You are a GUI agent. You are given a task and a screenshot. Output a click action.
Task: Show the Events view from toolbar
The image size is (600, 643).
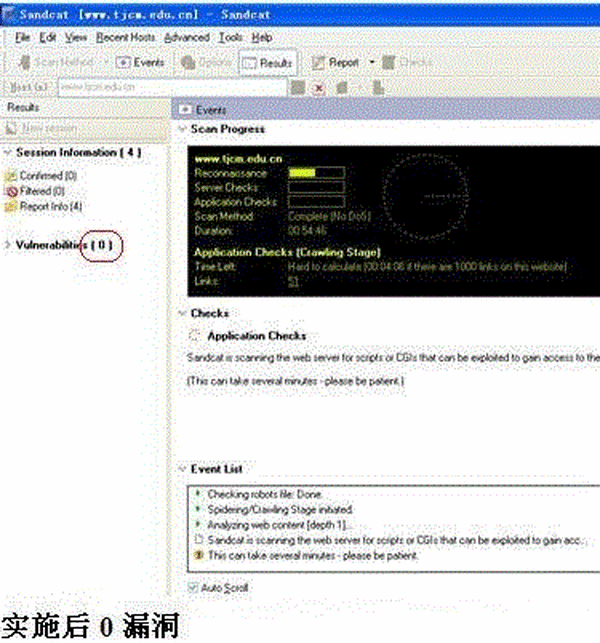pyautogui.click(x=141, y=62)
